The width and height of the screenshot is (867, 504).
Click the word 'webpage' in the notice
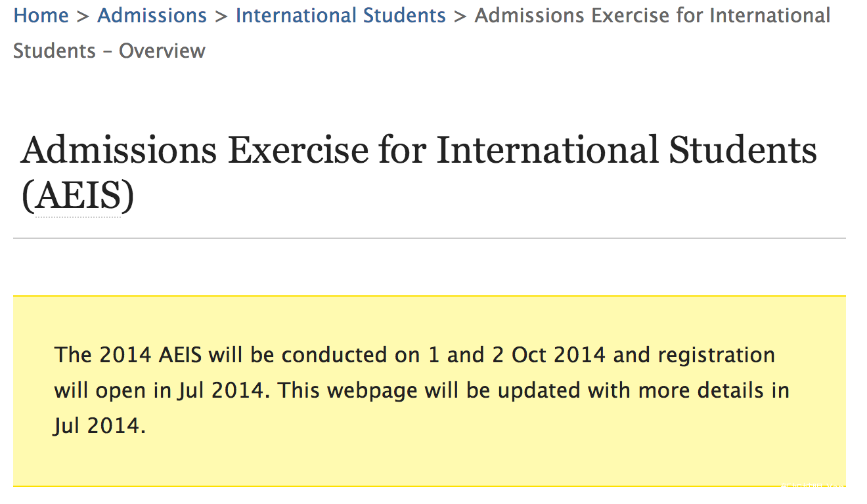(x=372, y=390)
